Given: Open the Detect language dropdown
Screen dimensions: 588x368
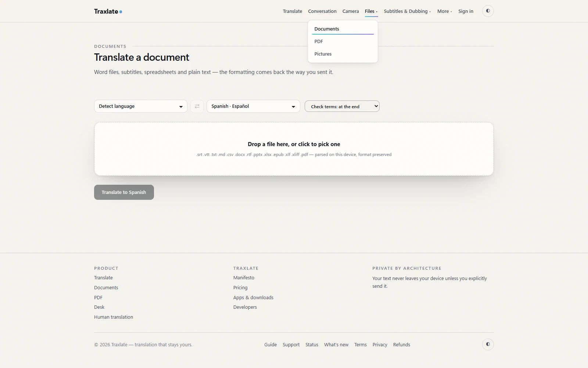Looking at the screenshot, I should point(141,106).
